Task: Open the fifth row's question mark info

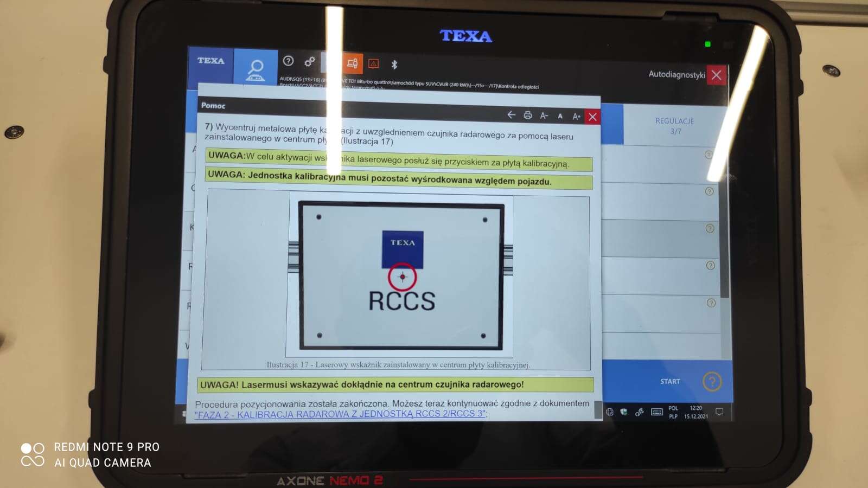Action: (711, 303)
